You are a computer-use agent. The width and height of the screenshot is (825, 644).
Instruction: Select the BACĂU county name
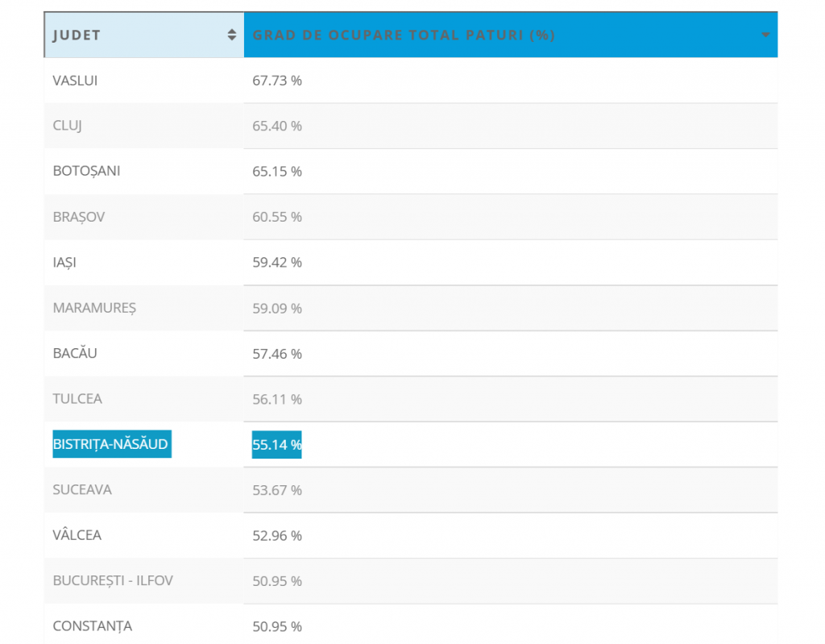[x=75, y=354]
